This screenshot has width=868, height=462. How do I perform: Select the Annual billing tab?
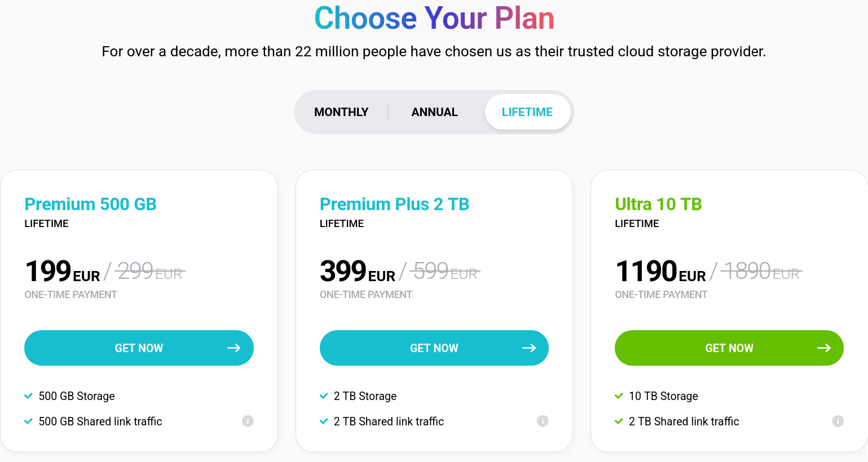tap(434, 112)
